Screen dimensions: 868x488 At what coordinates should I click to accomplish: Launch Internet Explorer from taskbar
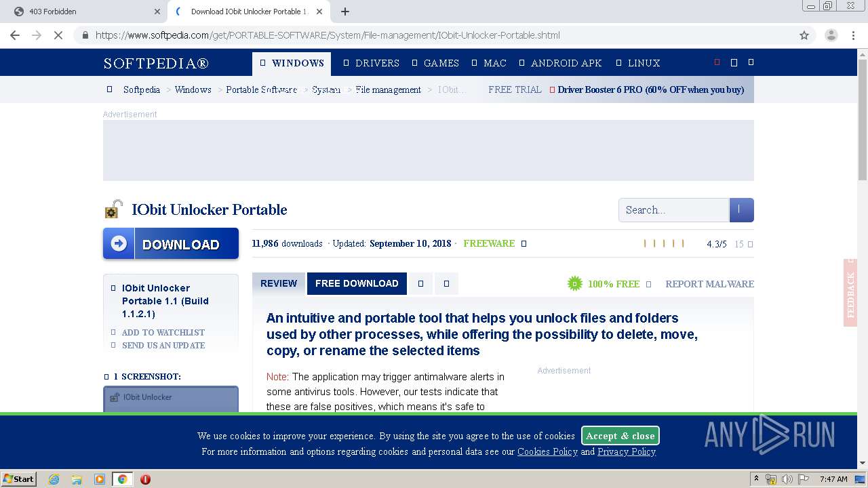pyautogui.click(x=54, y=479)
